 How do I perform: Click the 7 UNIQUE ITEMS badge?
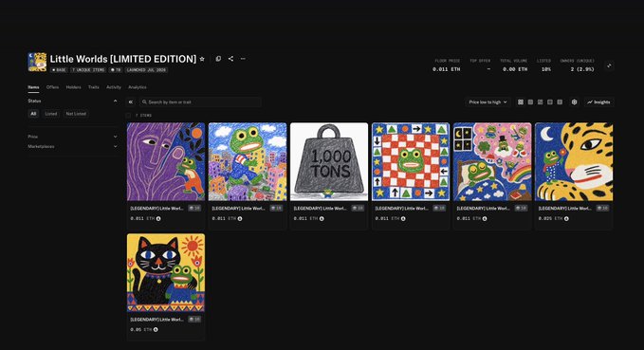(x=88, y=70)
